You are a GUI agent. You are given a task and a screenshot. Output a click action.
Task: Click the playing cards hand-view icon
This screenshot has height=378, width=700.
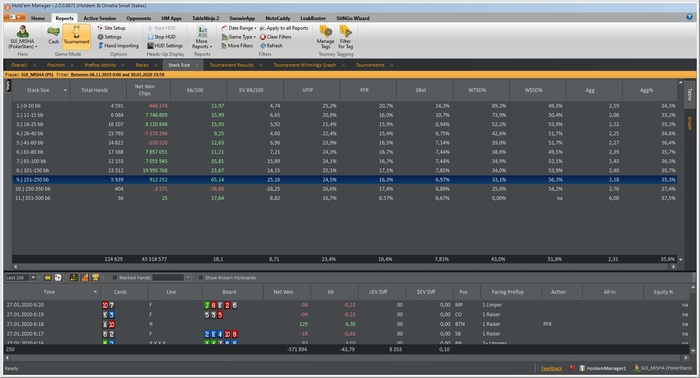point(58,278)
